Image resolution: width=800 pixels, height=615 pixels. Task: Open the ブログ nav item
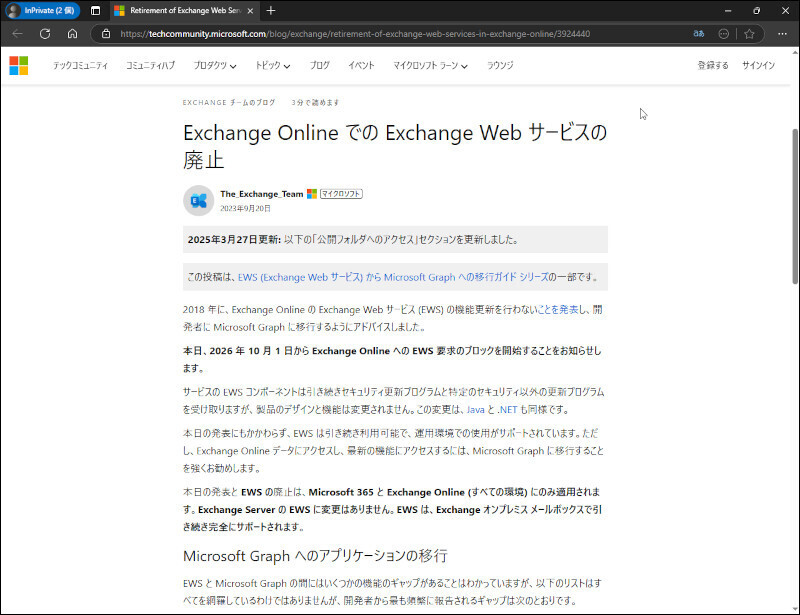(320, 65)
